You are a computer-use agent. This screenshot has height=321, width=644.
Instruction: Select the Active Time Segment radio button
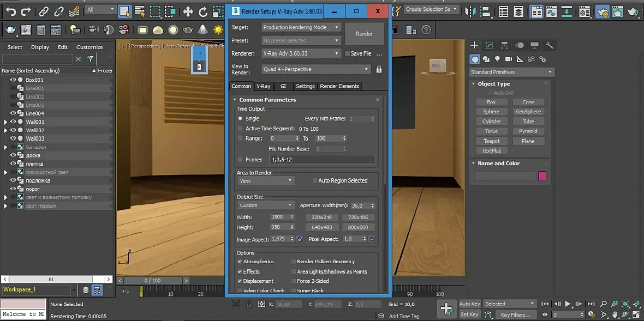click(x=240, y=129)
